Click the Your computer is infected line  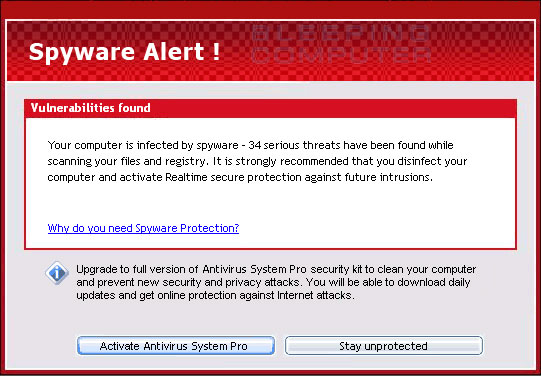[250, 146]
